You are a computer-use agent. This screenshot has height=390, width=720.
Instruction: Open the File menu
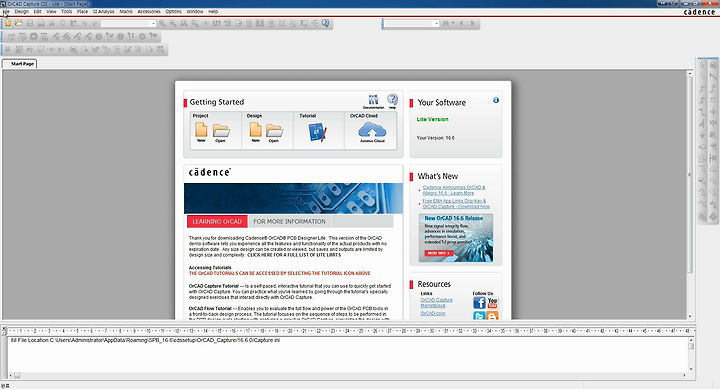click(6, 11)
